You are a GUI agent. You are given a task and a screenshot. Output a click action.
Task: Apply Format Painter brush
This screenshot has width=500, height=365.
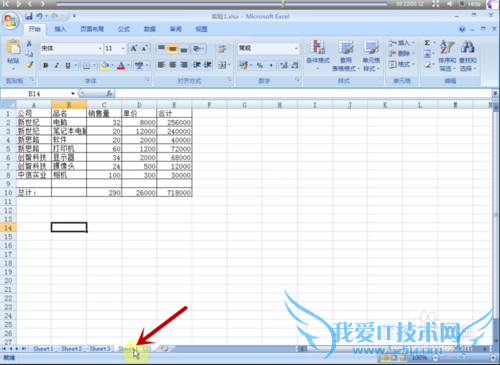29,64
